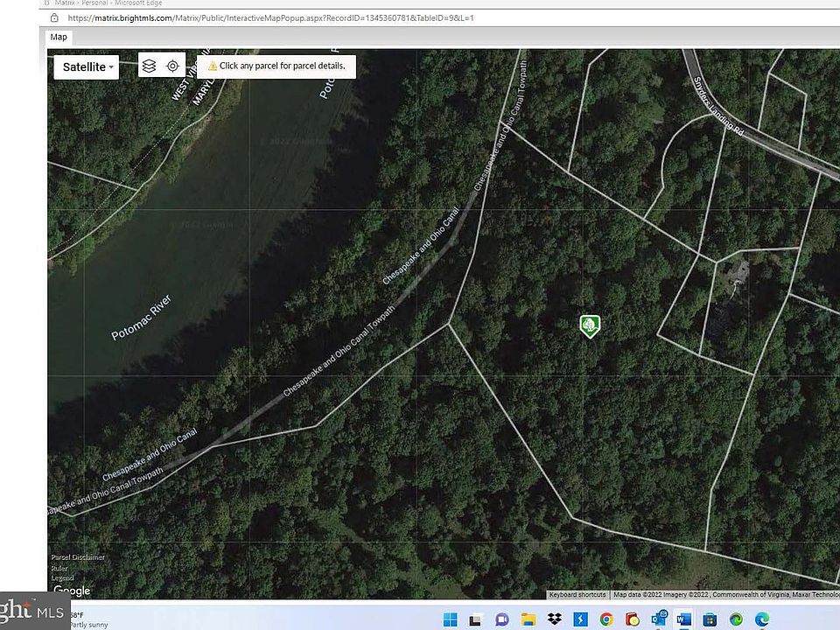Open Microsoft Store from the taskbar
The height and width of the screenshot is (630, 840).
coord(710,619)
